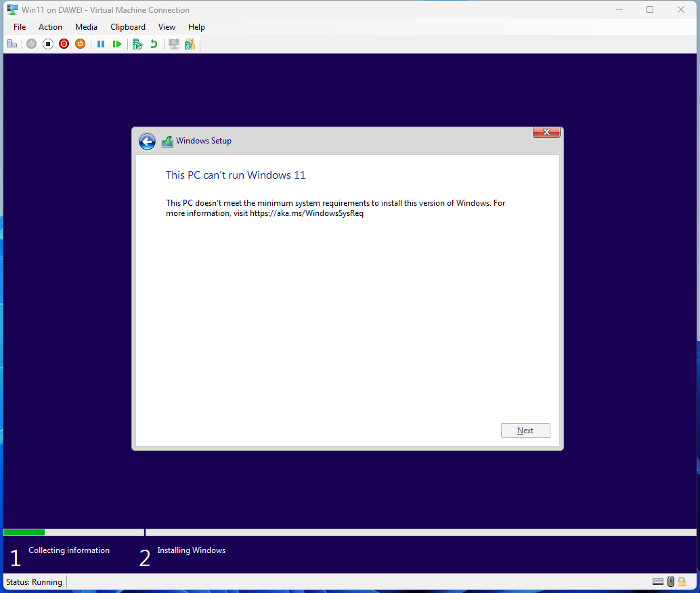Click the yellow padlock status icon
Image resolution: width=700 pixels, height=593 pixels.
682,581
